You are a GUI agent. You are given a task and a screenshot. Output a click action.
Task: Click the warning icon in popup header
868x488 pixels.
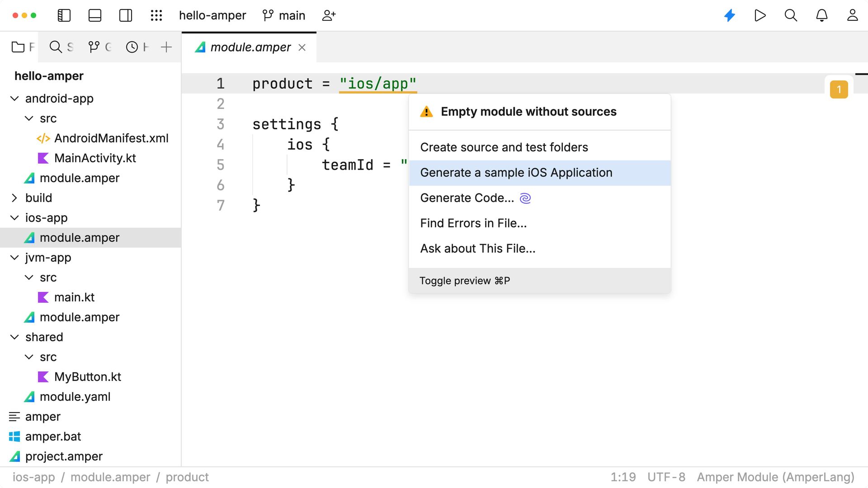pos(426,112)
